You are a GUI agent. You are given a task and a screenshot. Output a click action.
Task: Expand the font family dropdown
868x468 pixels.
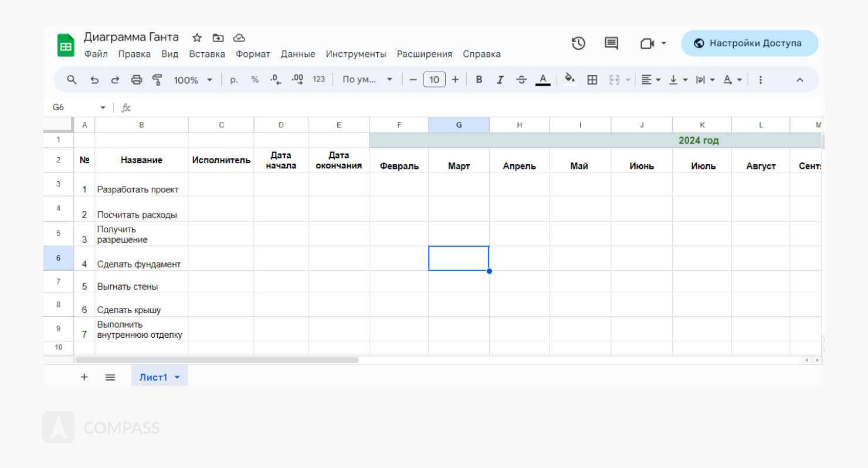click(367, 80)
